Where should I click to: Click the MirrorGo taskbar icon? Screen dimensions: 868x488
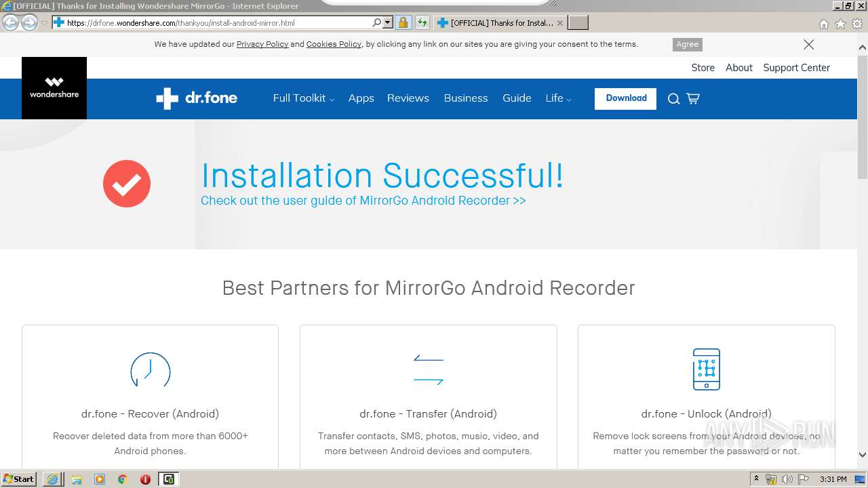tap(168, 479)
